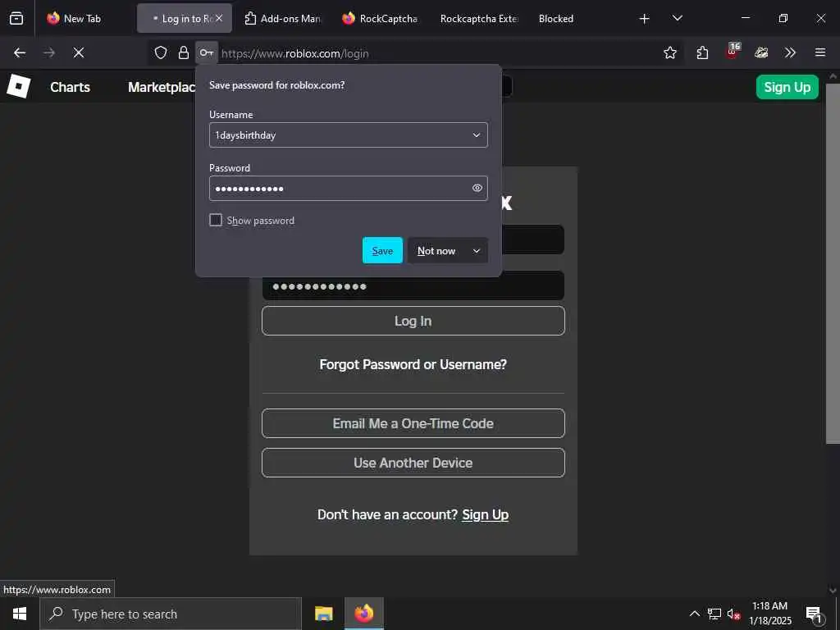Click the Username field with 1daysbirthday
Image resolution: width=840 pixels, height=630 pixels.
pyautogui.click(x=348, y=135)
